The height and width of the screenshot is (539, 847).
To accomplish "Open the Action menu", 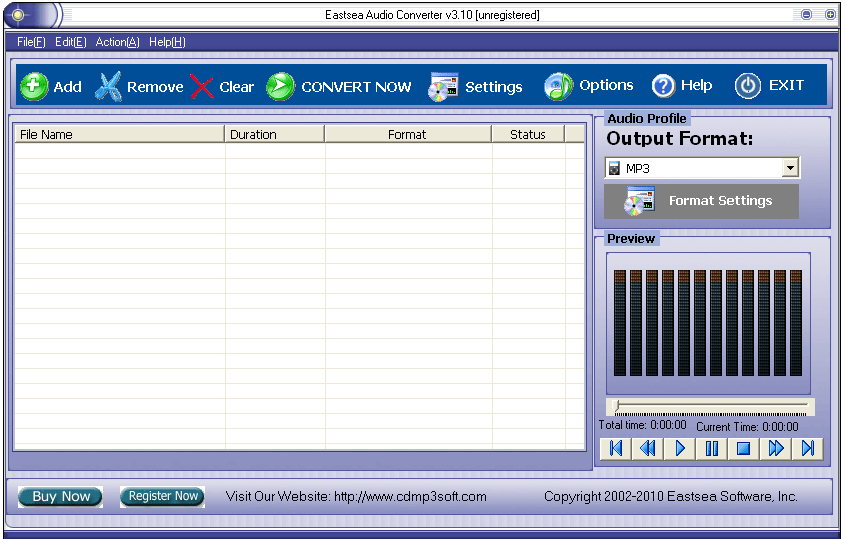I will (118, 42).
